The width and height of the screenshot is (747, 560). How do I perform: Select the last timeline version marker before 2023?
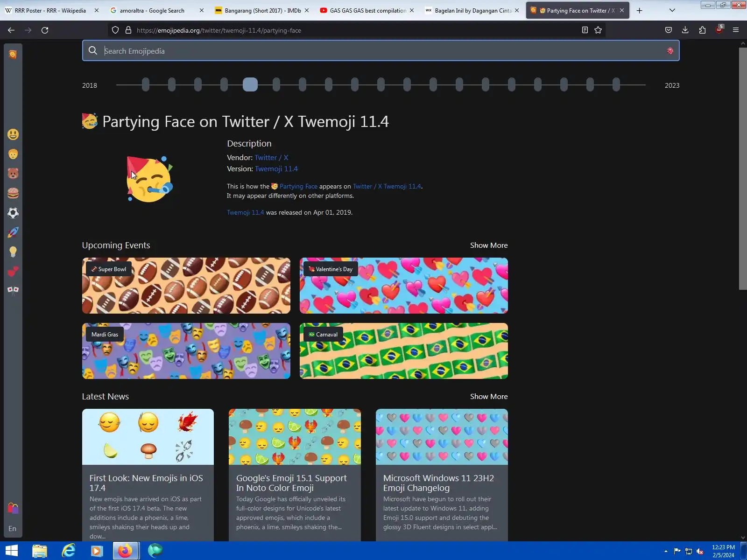click(616, 84)
